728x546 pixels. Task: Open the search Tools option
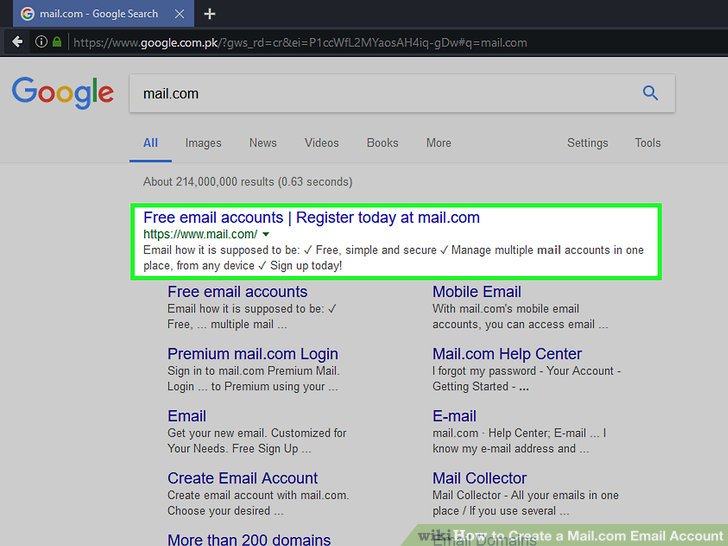(648, 143)
